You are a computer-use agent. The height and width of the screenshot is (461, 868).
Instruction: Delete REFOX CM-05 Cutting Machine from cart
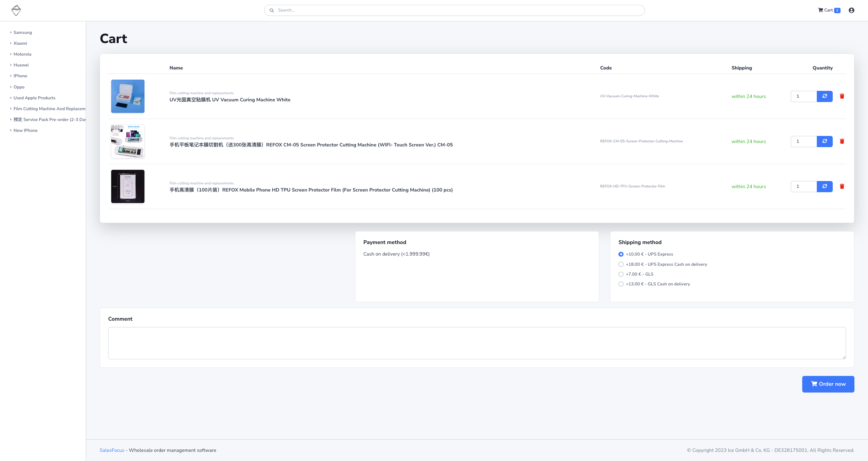[842, 141]
